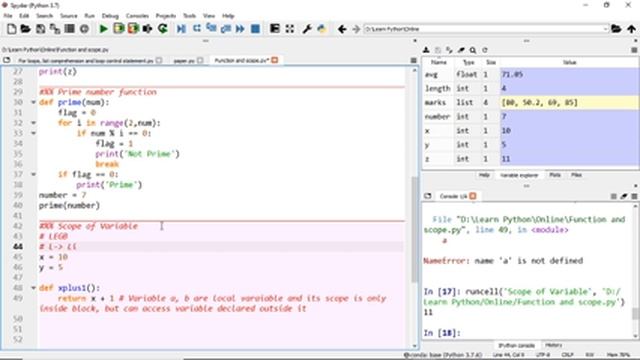Re-run last script
Screen dimensions: 640x360
(x=162, y=29)
